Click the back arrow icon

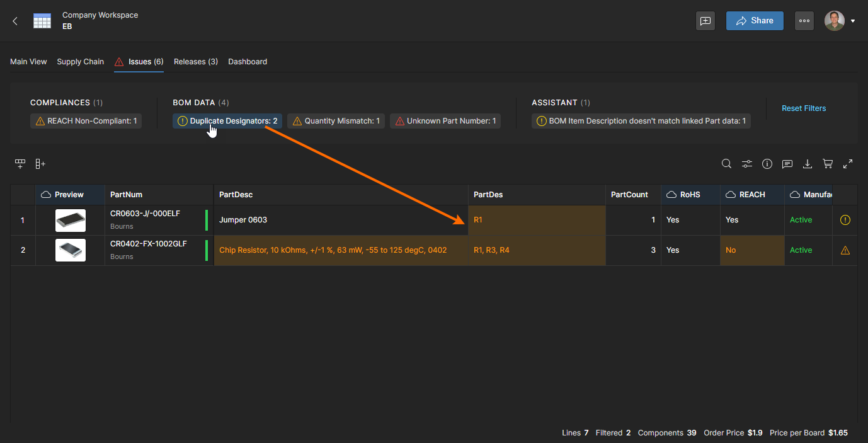(15, 21)
